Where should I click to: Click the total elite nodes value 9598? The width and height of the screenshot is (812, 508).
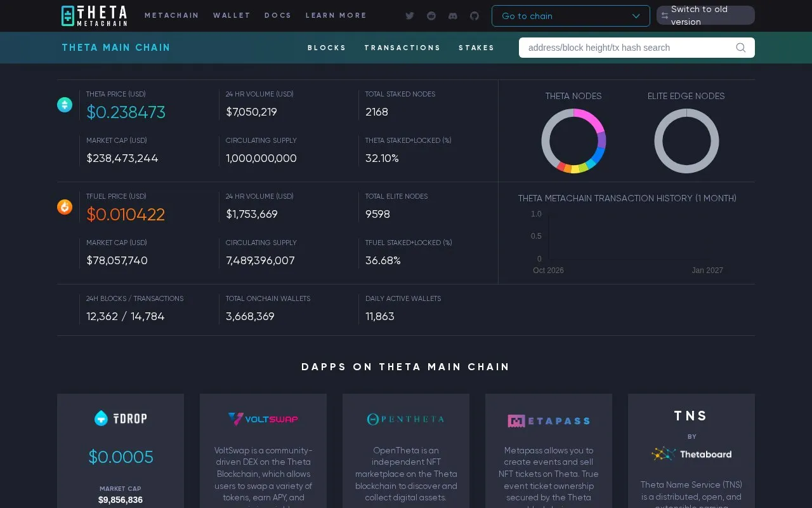(x=377, y=215)
